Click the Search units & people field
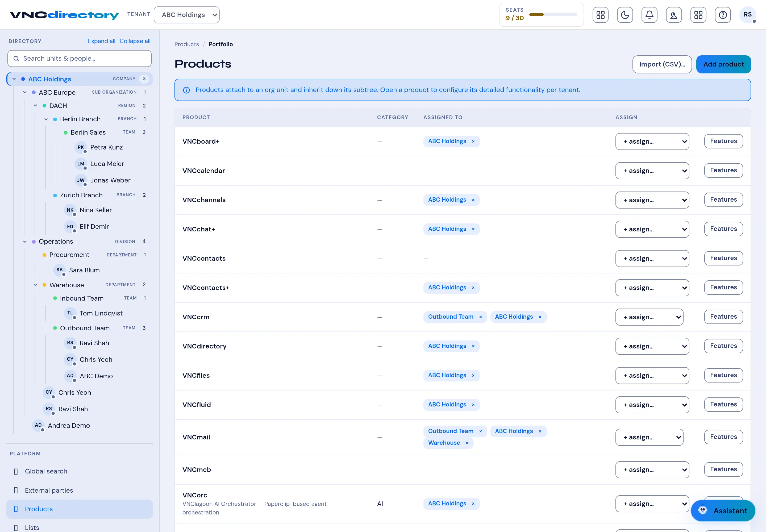Viewport: 766px width, 532px height. click(x=79, y=59)
